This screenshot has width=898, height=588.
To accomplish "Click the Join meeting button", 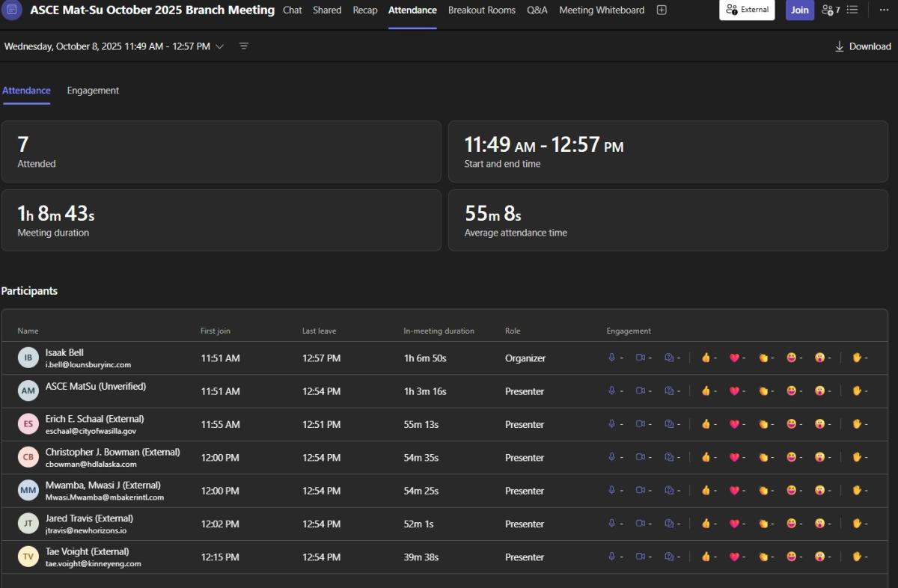I will point(799,10).
